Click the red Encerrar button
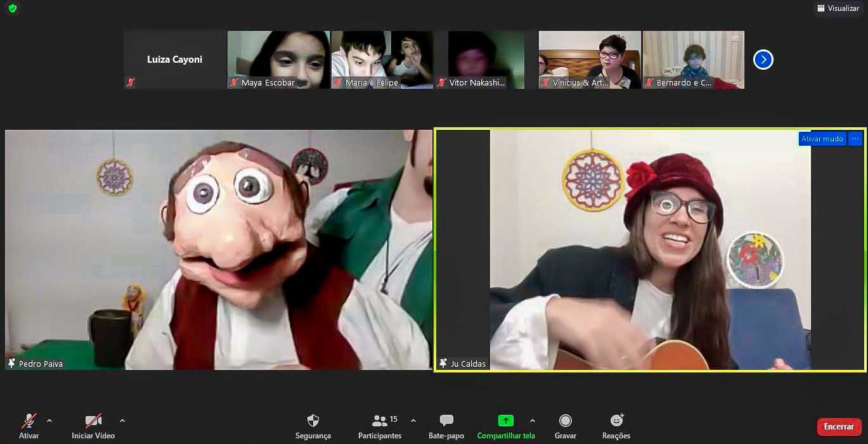This screenshot has width=868, height=444. (839, 427)
